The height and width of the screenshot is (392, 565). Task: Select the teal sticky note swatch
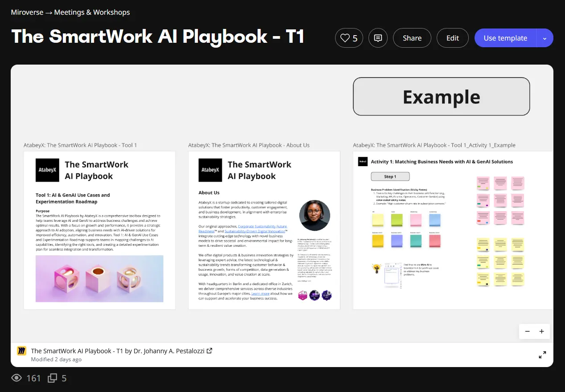(x=416, y=241)
